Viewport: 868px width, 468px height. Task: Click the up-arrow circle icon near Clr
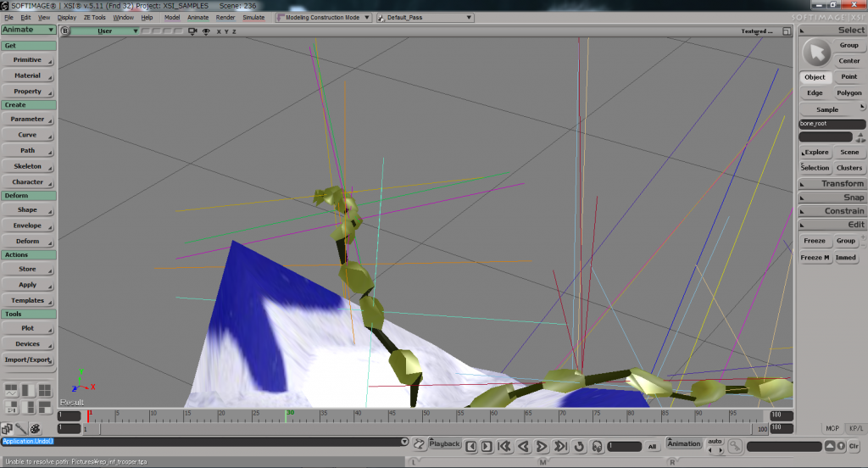tap(841, 446)
